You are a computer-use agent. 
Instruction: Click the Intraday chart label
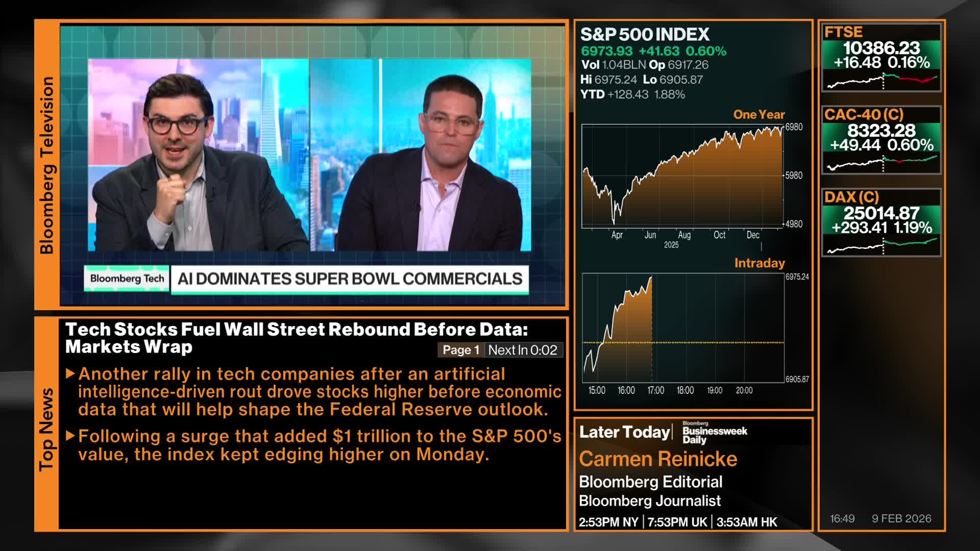tap(759, 263)
